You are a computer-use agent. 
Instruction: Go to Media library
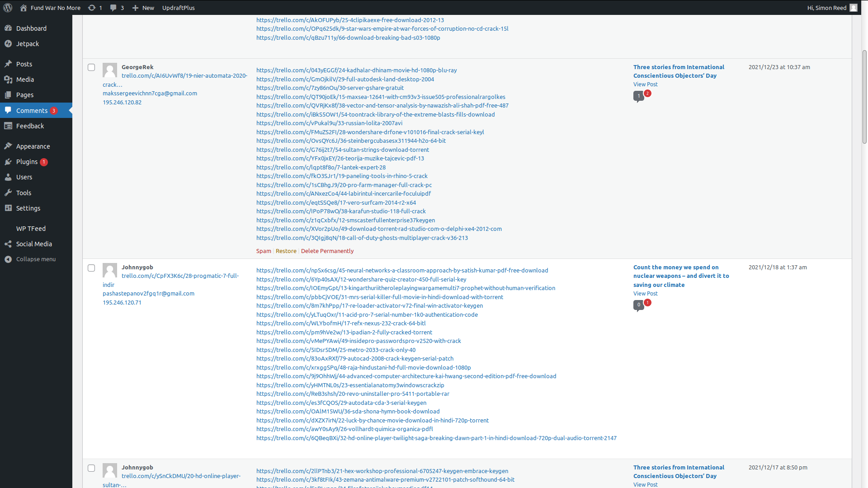pos(25,80)
